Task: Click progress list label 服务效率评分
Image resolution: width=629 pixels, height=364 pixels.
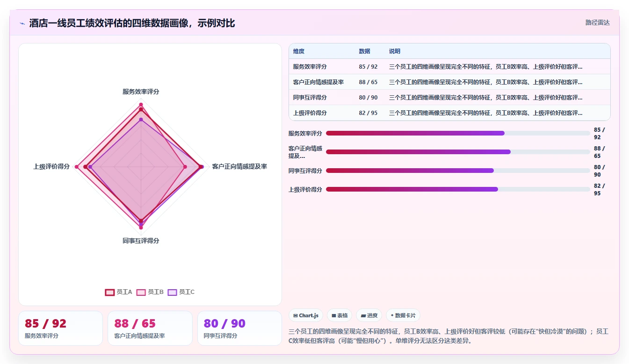Action: [x=305, y=133]
